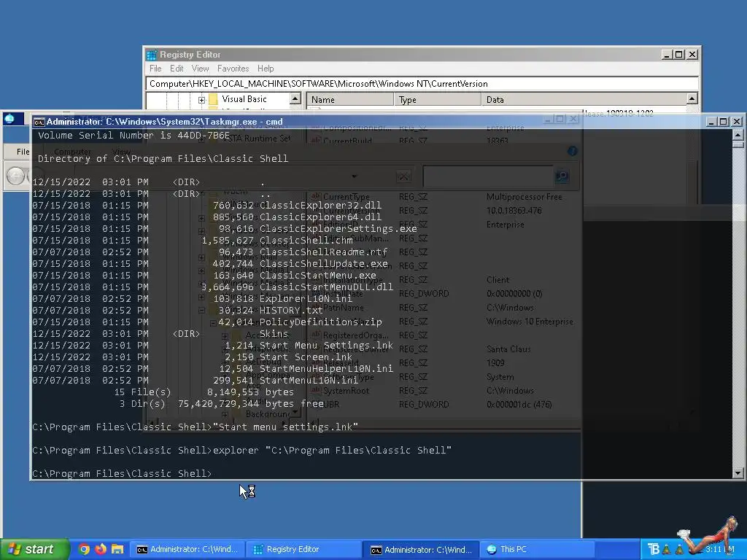The width and height of the screenshot is (747, 560).
Task: Launch Google Chrome from the quick launch
Action: (84, 549)
